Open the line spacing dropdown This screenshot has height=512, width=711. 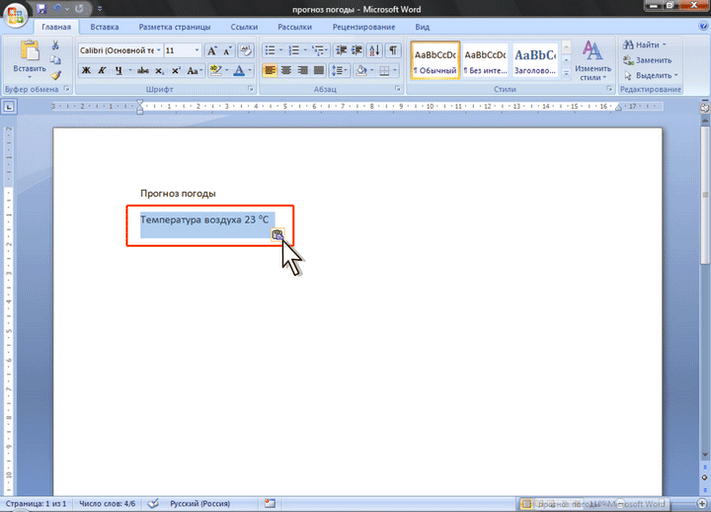tap(340, 71)
